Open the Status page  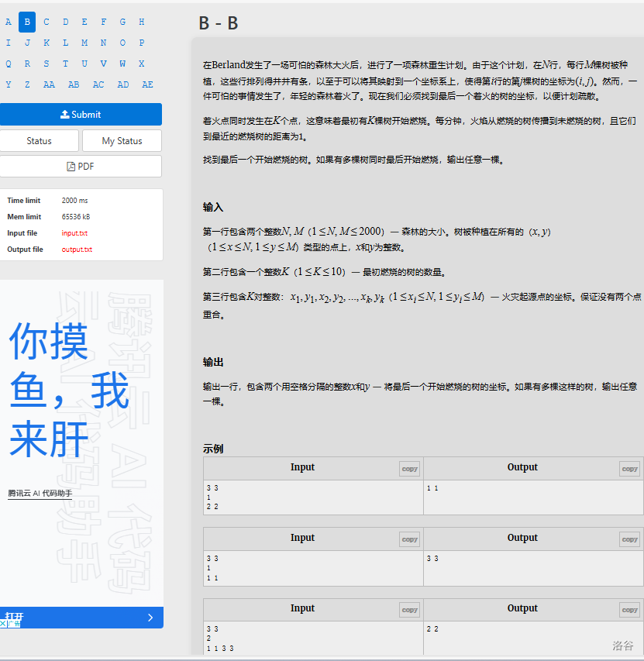(x=40, y=141)
